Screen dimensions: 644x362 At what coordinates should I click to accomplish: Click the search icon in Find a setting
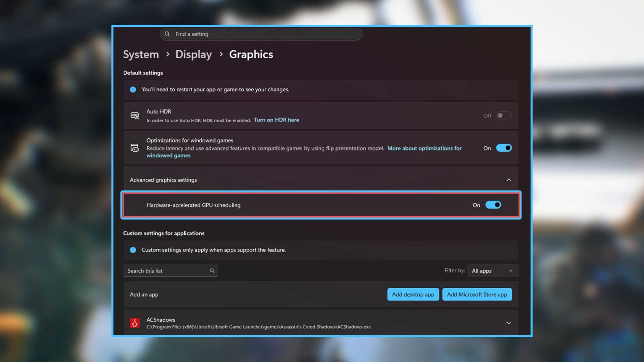[167, 34]
